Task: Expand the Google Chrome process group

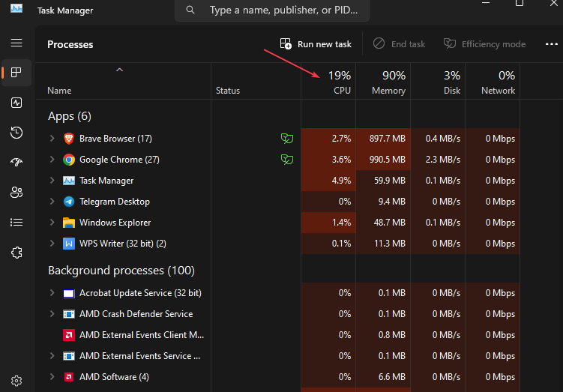Action: [x=52, y=160]
